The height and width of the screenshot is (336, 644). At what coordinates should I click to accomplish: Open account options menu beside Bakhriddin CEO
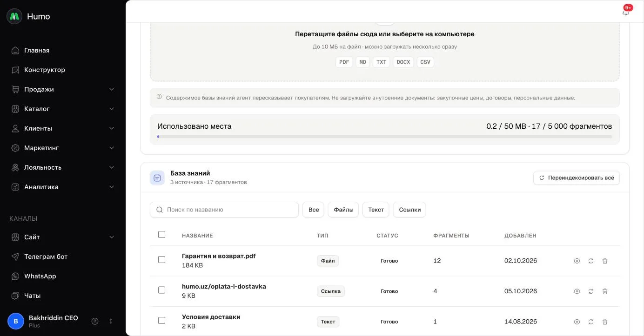point(111,321)
